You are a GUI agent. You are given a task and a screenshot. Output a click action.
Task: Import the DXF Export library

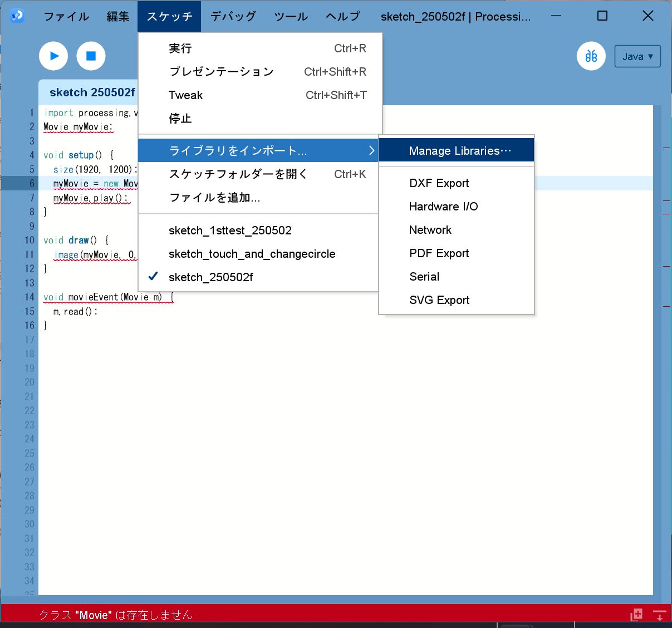pyautogui.click(x=457, y=183)
